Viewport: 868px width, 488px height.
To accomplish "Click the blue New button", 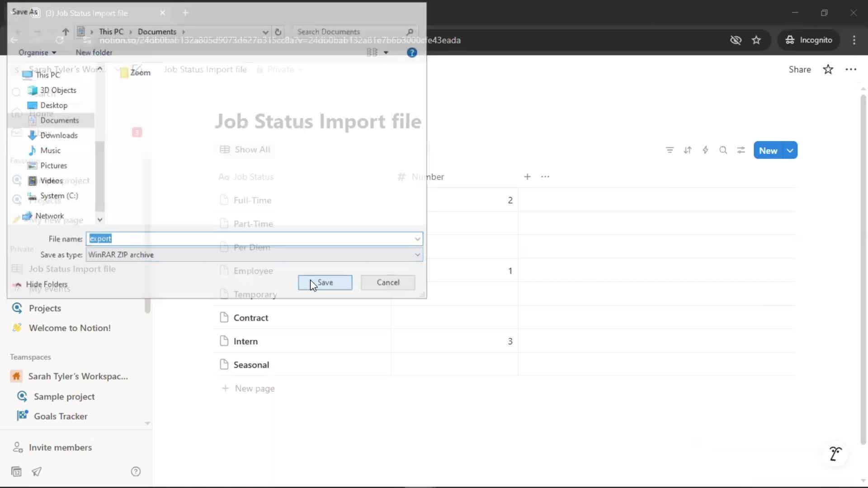I will click(x=768, y=150).
